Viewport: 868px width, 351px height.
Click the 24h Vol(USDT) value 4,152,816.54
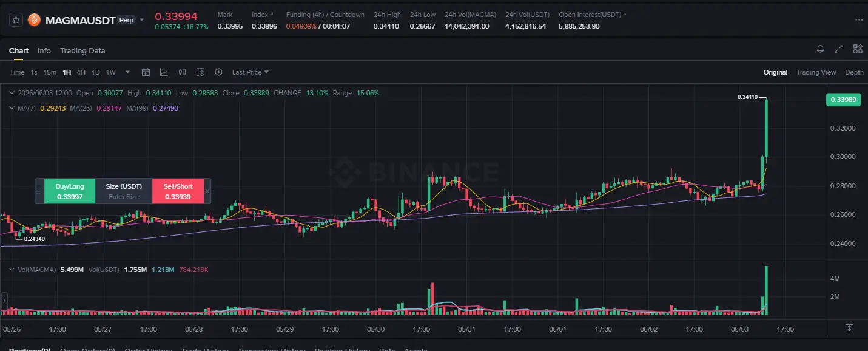(525, 26)
